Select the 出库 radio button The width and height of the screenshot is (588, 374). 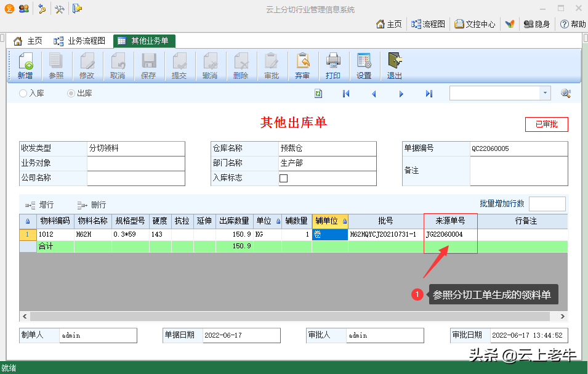click(71, 94)
